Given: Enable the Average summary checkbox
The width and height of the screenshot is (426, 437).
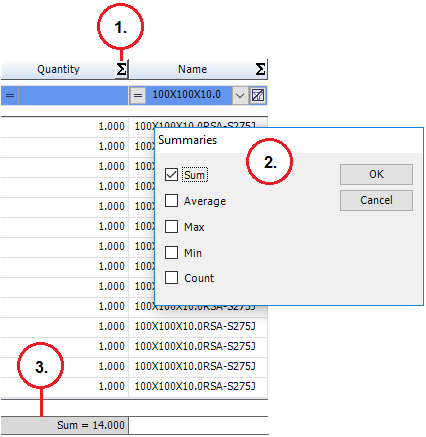Looking at the screenshot, I should point(171,201).
